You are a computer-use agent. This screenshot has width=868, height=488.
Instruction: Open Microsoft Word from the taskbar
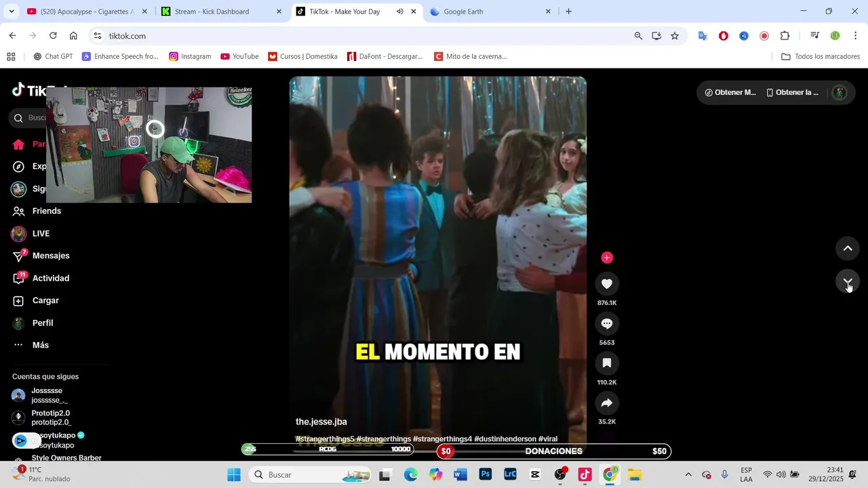[x=460, y=474]
